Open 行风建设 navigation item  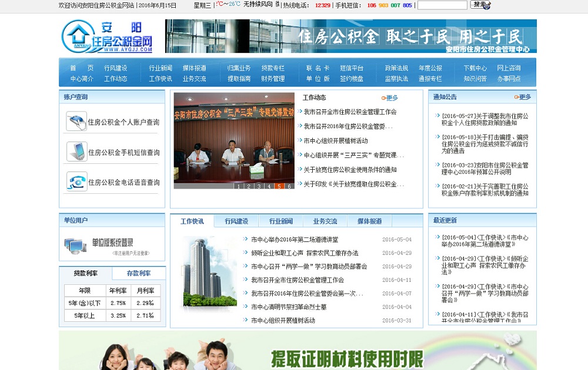[x=115, y=68]
